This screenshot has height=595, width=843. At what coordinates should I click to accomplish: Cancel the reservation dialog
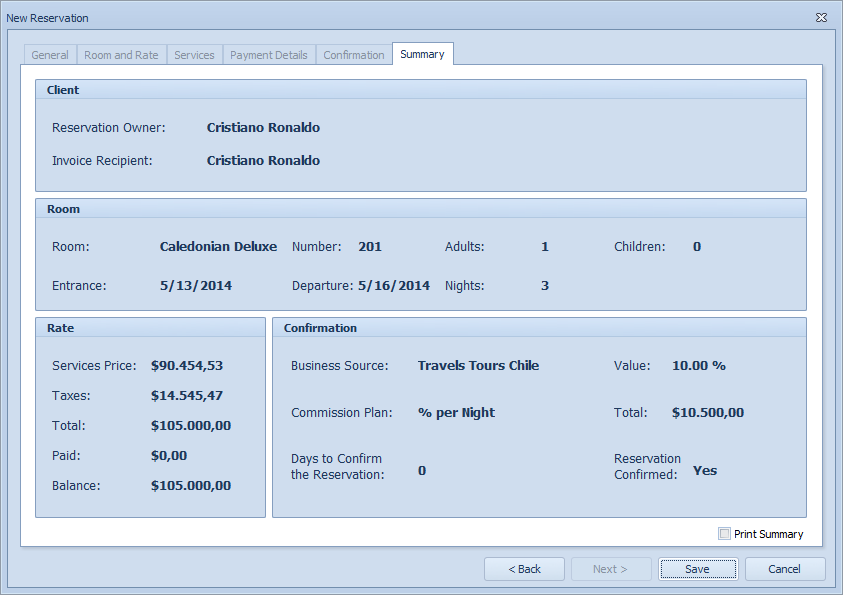[784, 569]
